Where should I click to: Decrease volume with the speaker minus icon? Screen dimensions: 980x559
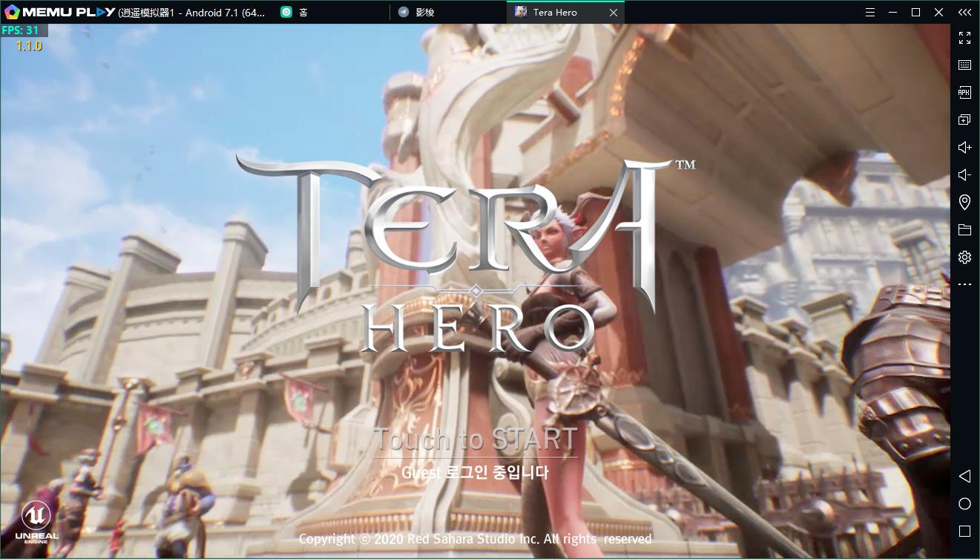coord(964,175)
